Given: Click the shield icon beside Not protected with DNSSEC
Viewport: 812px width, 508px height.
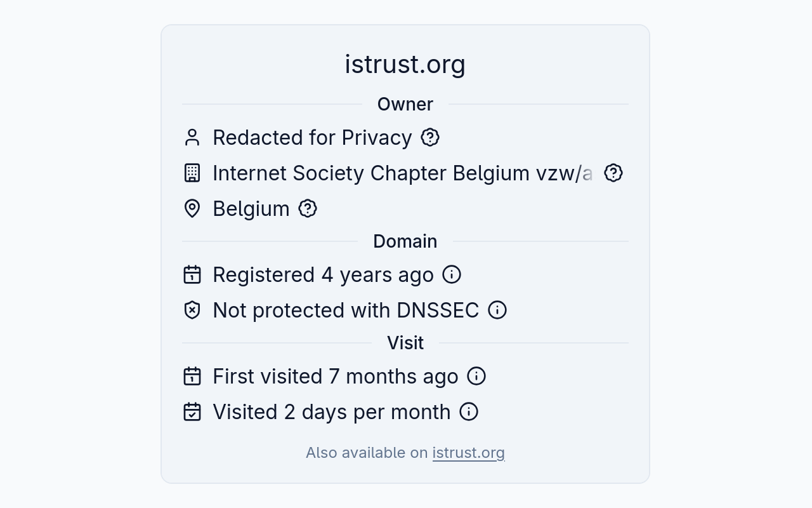Looking at the screenshot, I should tap(192, 310).
